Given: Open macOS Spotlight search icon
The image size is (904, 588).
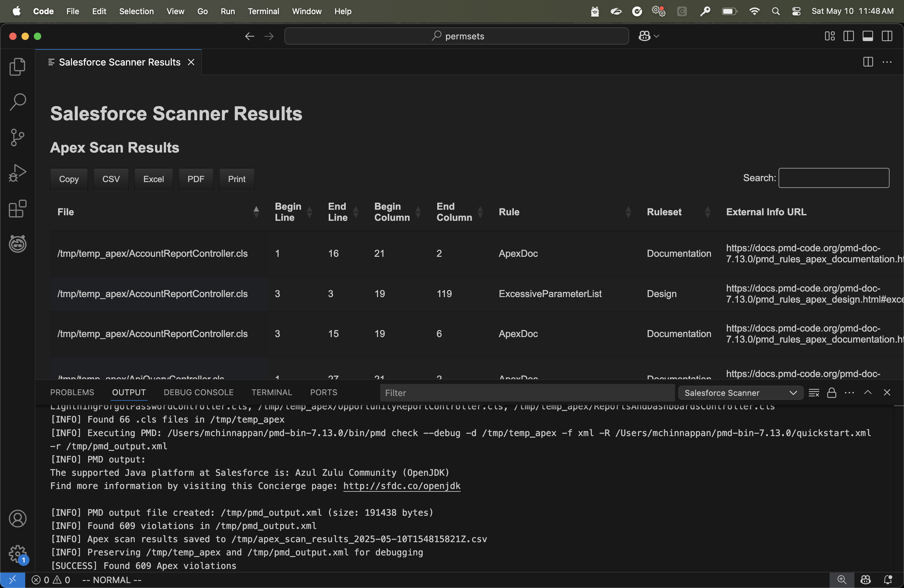Looking at the screenshot, I should [x=775, y=11].
